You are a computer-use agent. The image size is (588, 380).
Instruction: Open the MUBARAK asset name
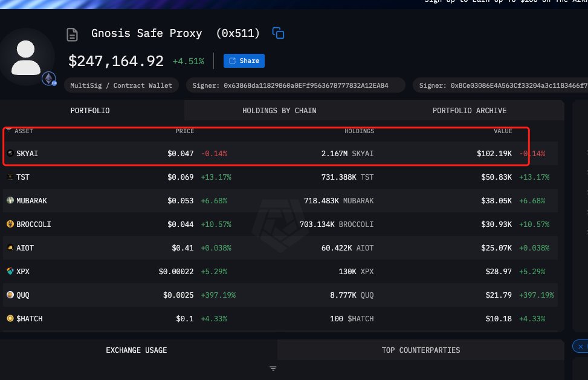31,200
